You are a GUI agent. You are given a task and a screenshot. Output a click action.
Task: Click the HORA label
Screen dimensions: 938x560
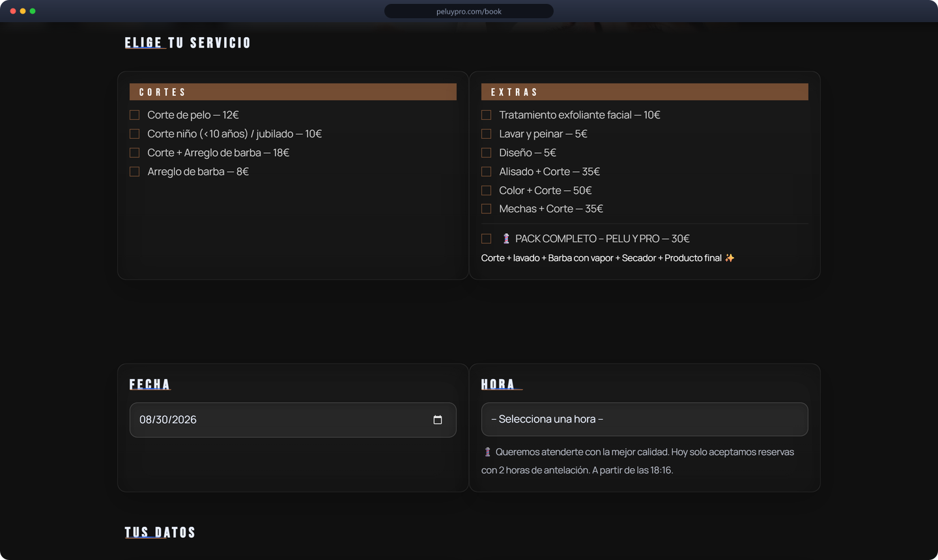pos(498,384)
